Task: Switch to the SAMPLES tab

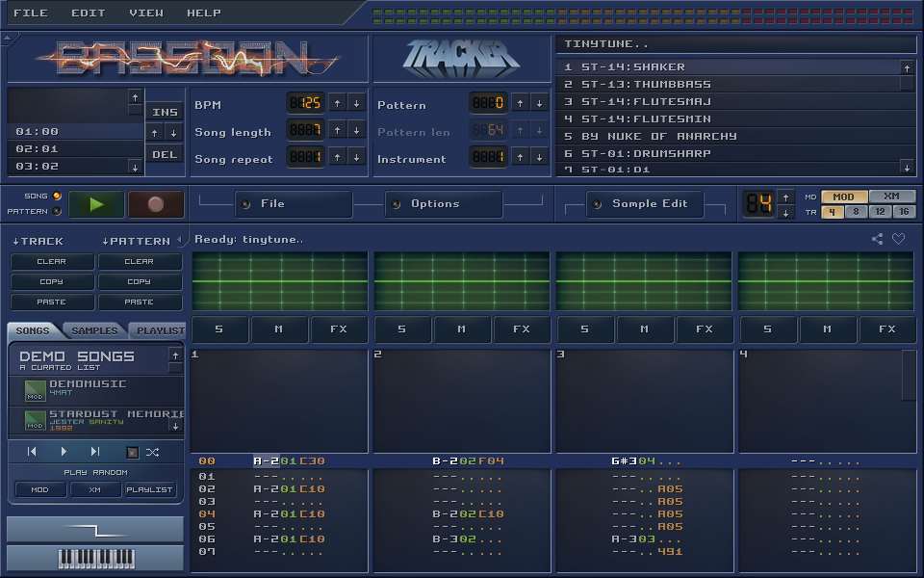Action: (x=94, y=330)
